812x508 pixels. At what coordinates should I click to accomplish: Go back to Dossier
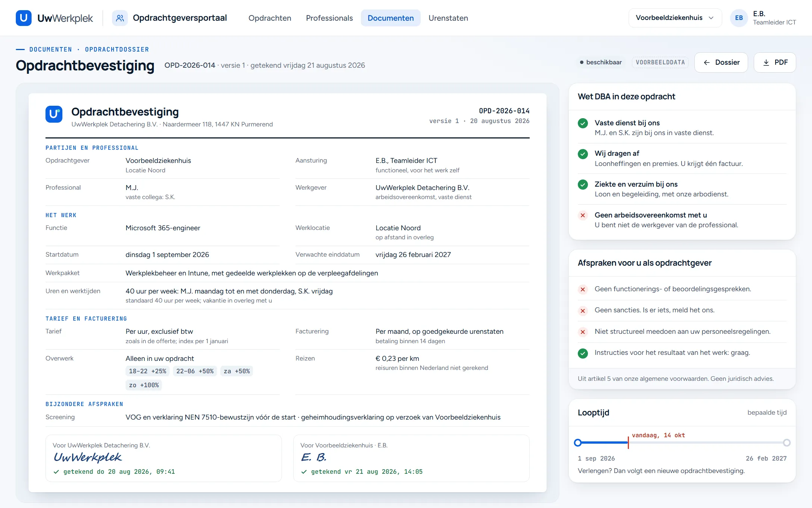pos(721,62)
